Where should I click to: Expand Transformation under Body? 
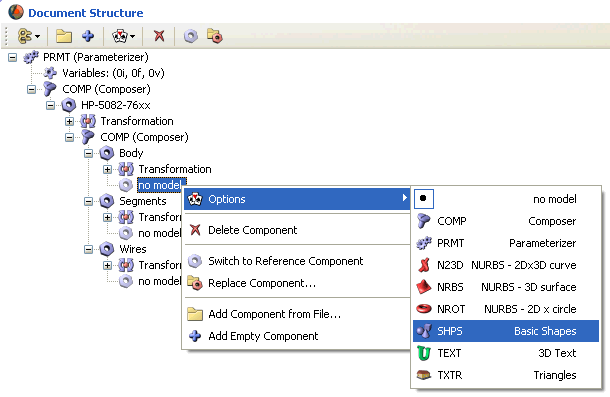(107, 169)
